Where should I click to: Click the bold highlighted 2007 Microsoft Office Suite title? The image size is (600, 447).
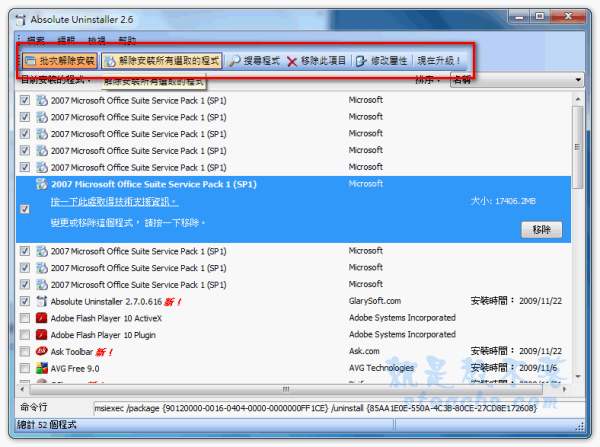coord(154,184)
